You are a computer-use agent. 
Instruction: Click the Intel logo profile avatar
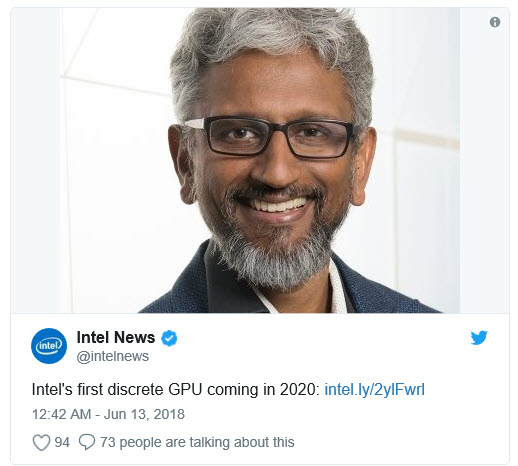click(49, 346)
